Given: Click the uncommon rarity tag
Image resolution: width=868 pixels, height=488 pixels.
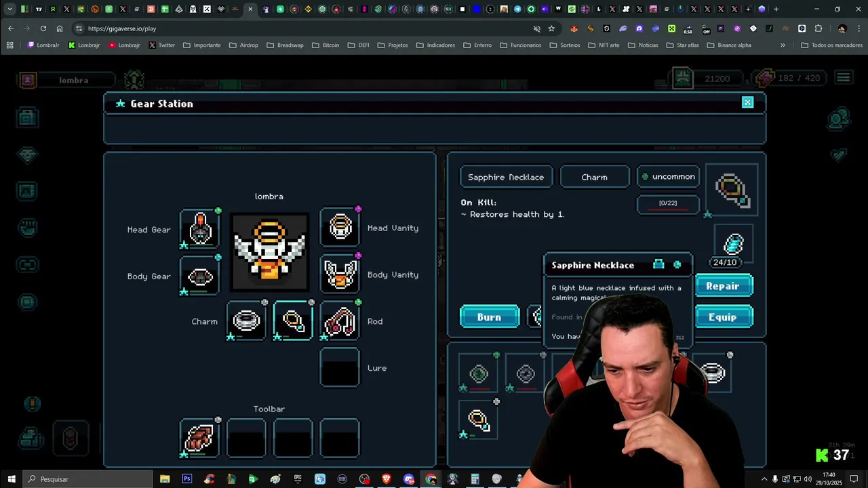Looking at the screenshot, I should point(668,177).
